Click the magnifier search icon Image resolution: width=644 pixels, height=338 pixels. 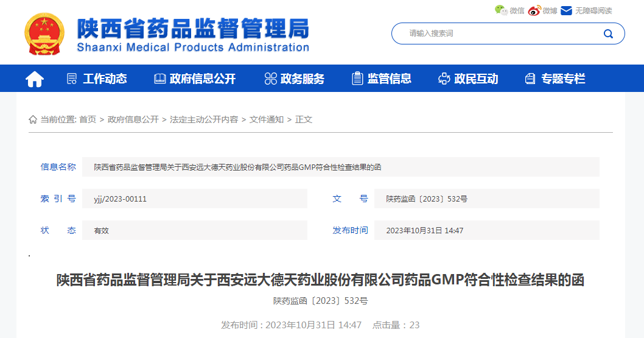coord(608,33)
